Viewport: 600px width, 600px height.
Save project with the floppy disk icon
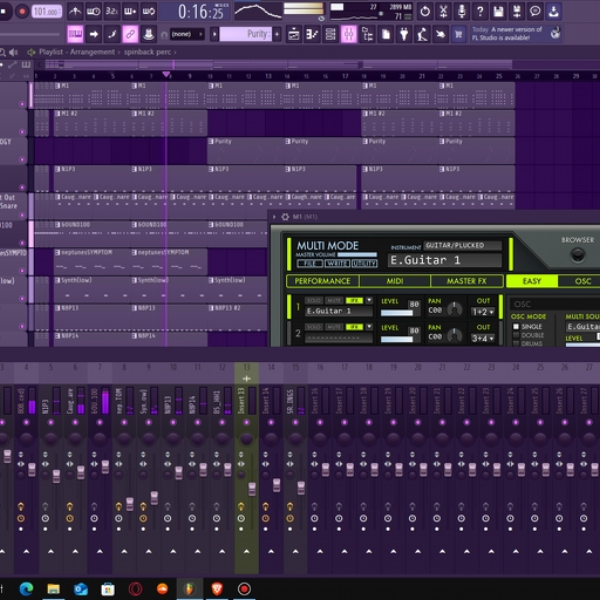point(498,11)
